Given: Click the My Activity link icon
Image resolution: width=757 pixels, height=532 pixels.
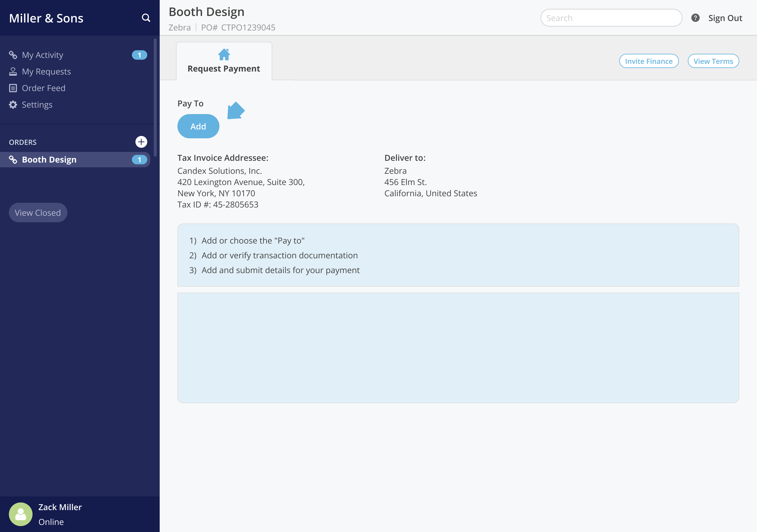Looking at the screenshot, I should click(13, 55).
